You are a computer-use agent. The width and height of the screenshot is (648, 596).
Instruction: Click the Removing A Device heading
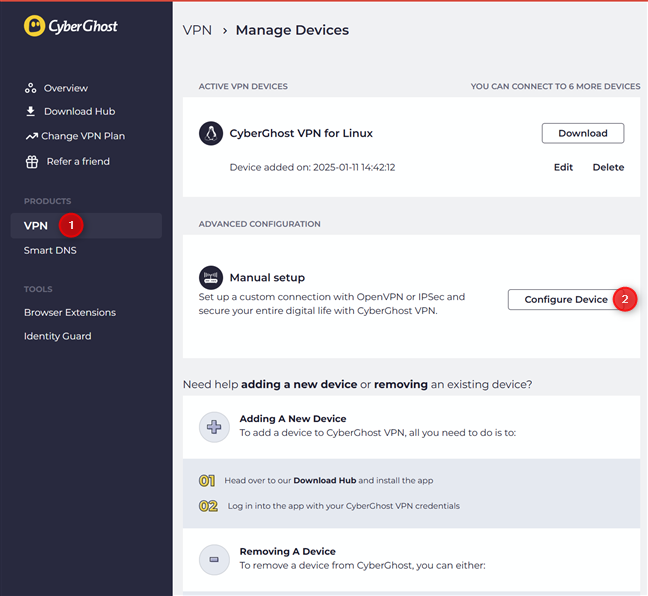click(x=288, y=551)
